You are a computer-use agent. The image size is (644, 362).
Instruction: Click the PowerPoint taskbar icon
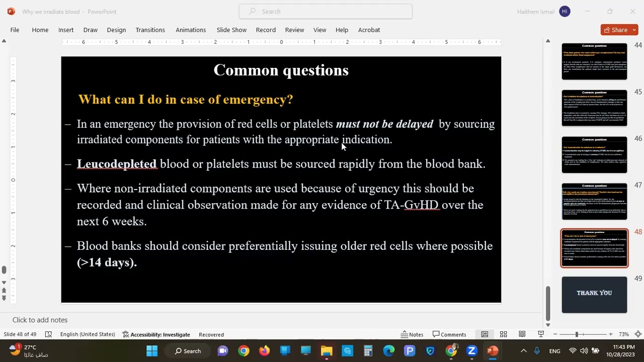tap(493, 351)
